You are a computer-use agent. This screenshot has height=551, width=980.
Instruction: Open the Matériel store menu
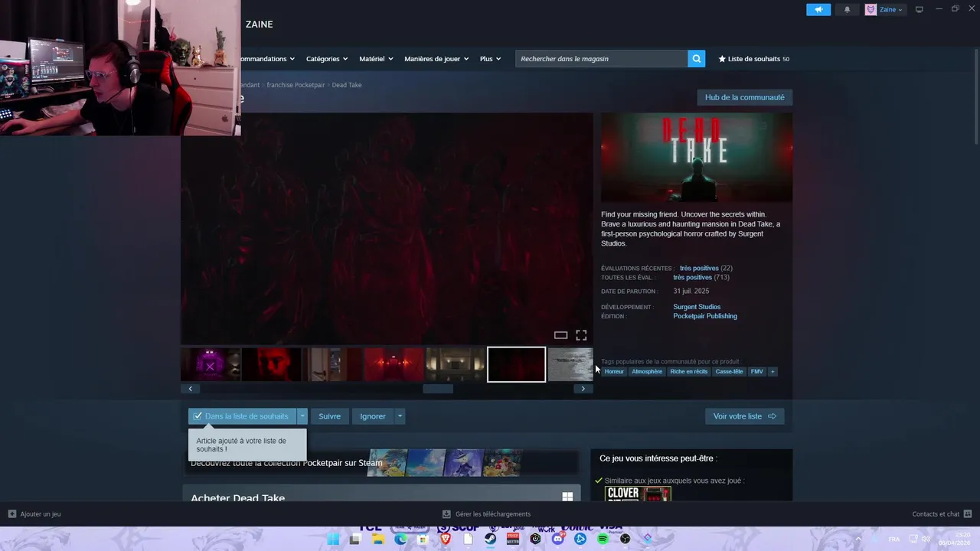click(x=376, y=58)
